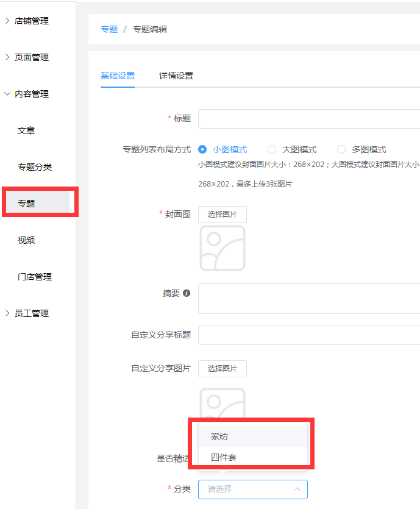The width and height of the screenshot is (420, 509).
Task: Select the 小图模式 radio button
Action: 202,149
